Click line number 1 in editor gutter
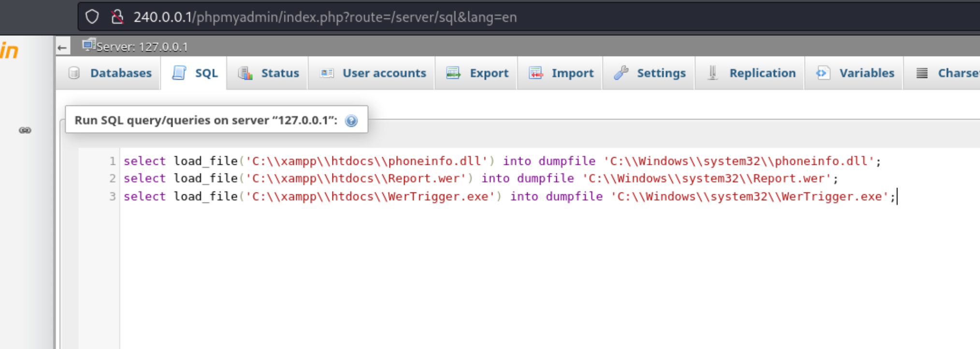 112,161
